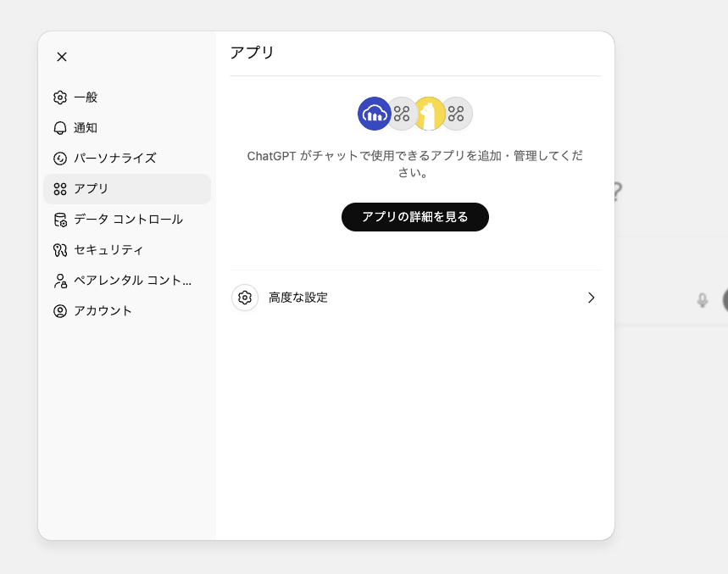This screenshot has height=574, width=728.
Task: Click the gray app icon between cloud and llama
Action: click(x=402, y=114)
